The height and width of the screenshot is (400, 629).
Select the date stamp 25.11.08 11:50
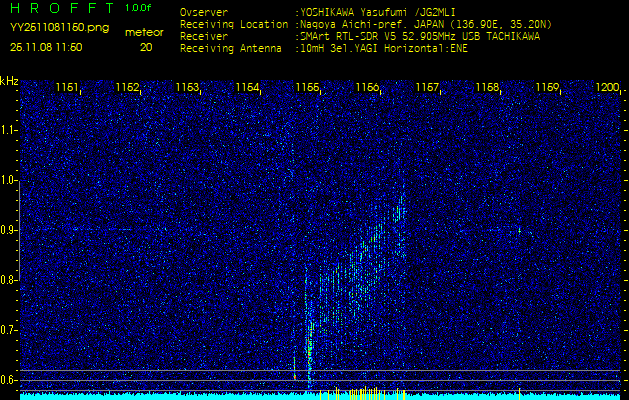pos(46,47)
